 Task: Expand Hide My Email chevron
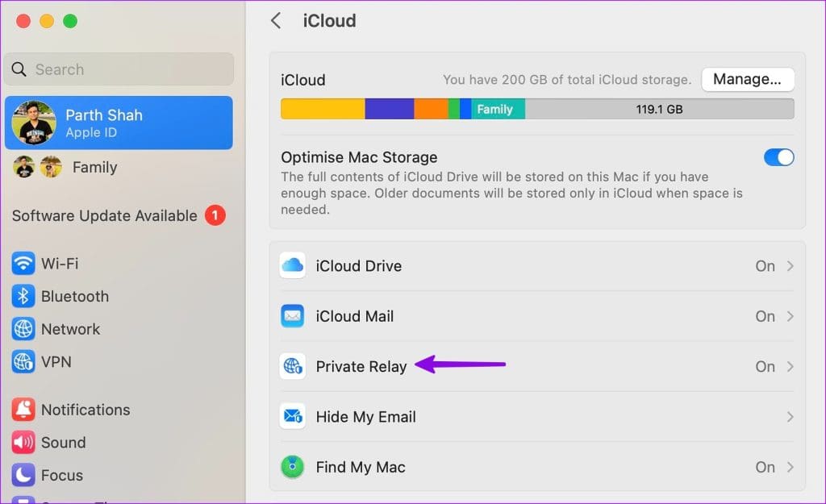[x=790, y=417]
